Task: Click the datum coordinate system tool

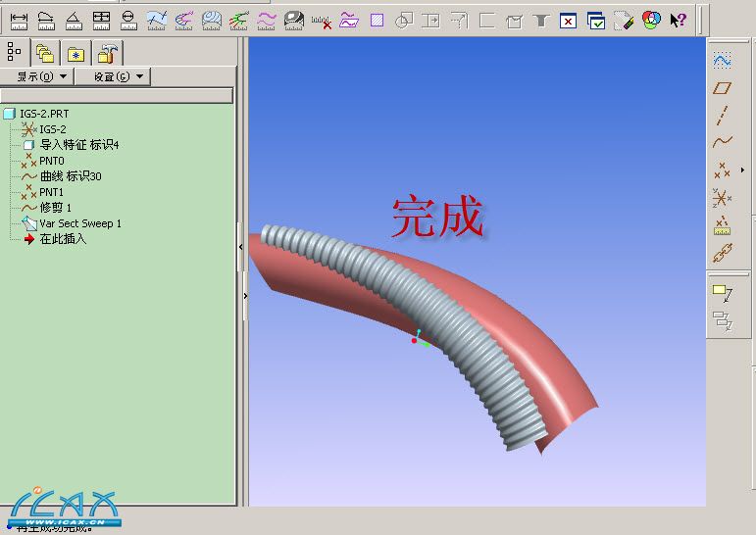Action: click(x=722, y=198)
